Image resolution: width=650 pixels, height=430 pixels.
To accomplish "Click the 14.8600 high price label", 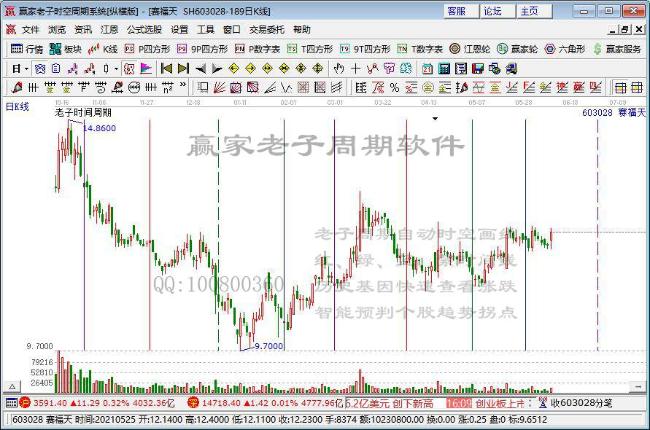I will point(100,128).
